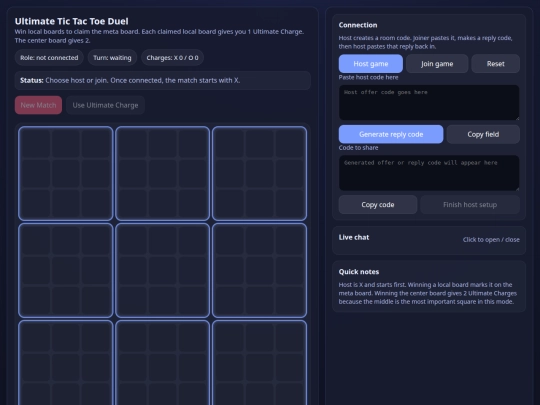Click center cell of the center local board
Screen dimensions: 540x405
pos(163,270)
